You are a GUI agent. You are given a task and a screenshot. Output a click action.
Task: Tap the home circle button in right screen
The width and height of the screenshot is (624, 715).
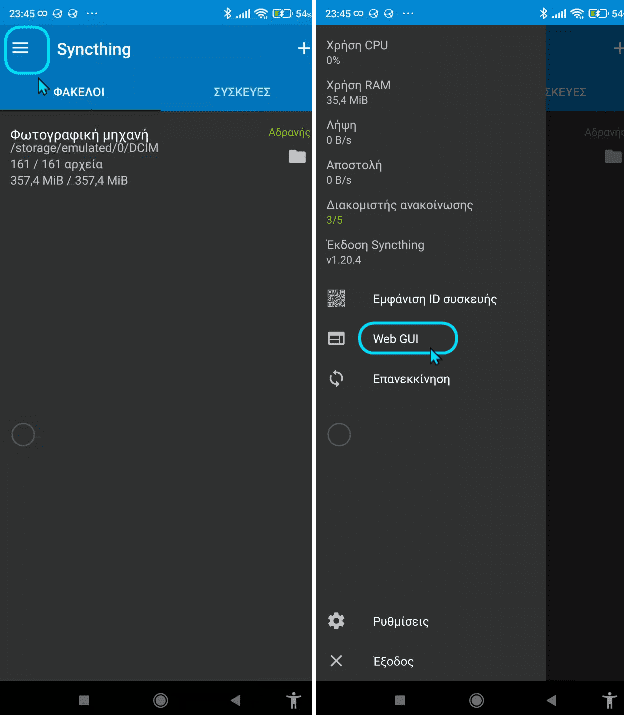(477, 700)
